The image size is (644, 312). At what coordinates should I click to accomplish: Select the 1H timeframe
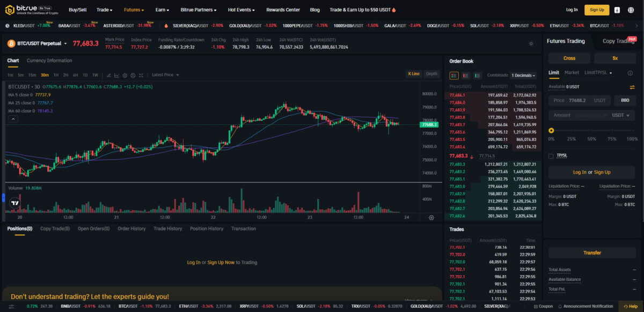coord(56,75)
